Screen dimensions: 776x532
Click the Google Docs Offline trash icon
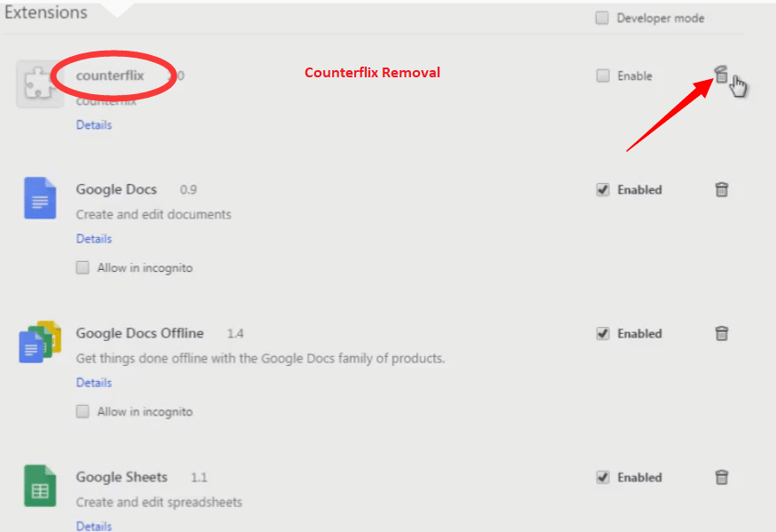(722, 334)
